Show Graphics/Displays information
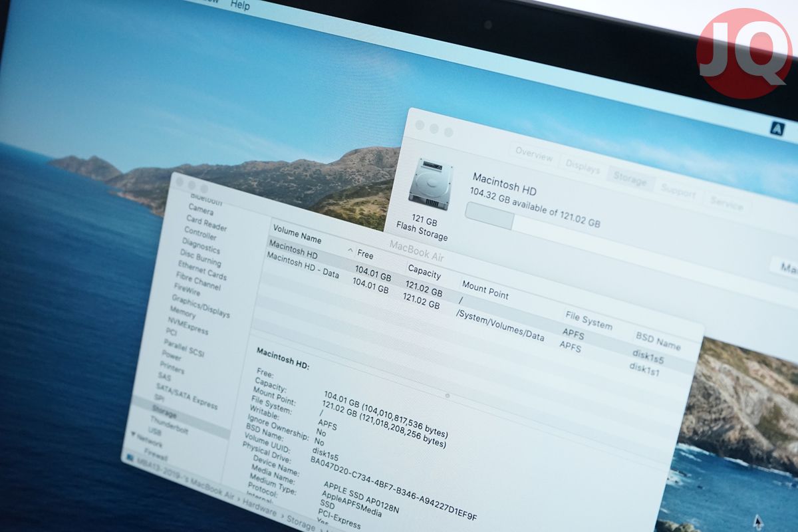This screenshot has height=532, width=798. coord(200,307)
